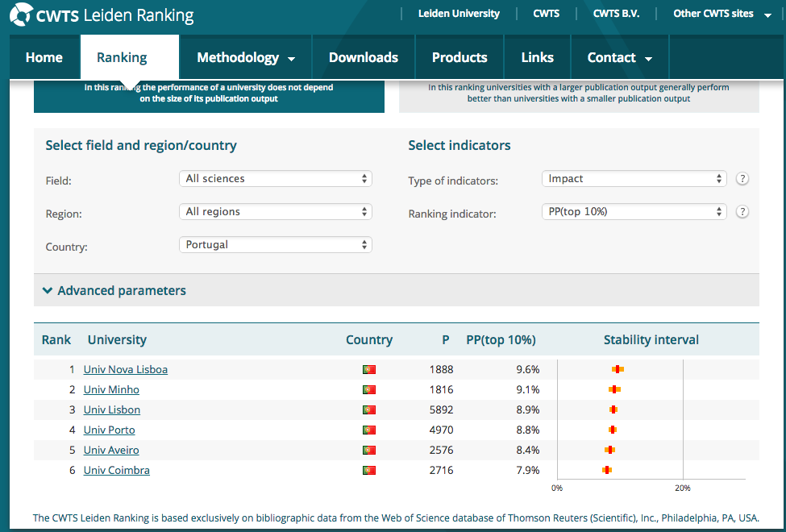This screenshot has width=786, height=532.
Task: Open the Country dropdown showing Portugal
Action: 275,245
